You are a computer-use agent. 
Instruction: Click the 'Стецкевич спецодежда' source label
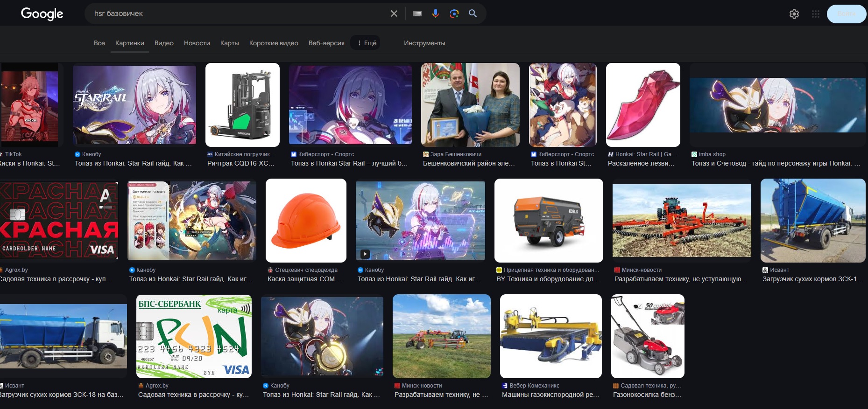coord(306,270)
